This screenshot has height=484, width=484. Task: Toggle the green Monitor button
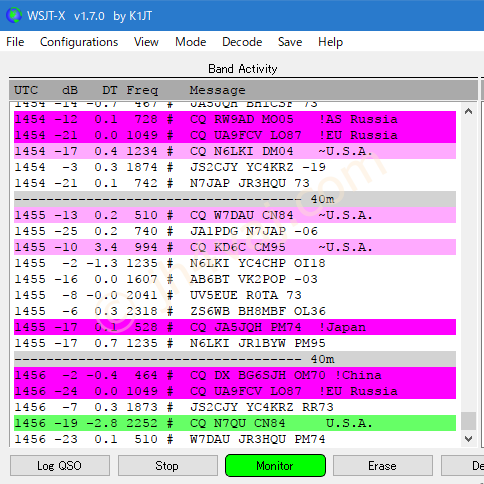pyautogui.click(x=275, y=465)
